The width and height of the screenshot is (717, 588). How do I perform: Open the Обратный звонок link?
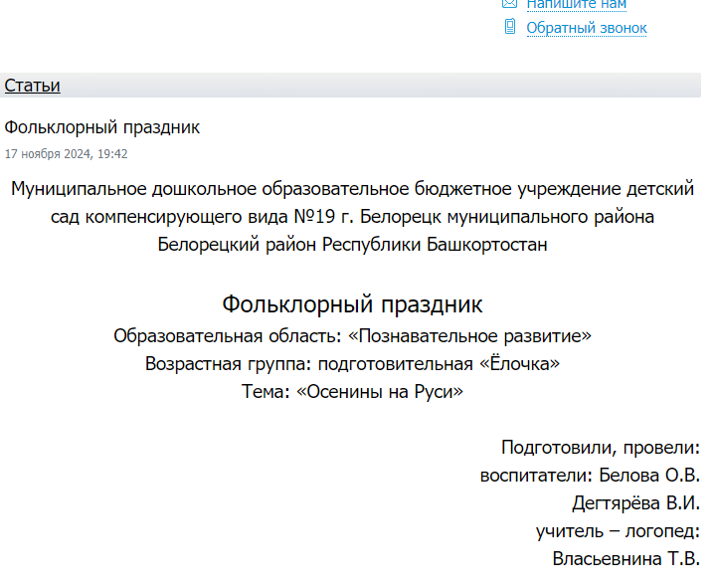tap(587, 28)
